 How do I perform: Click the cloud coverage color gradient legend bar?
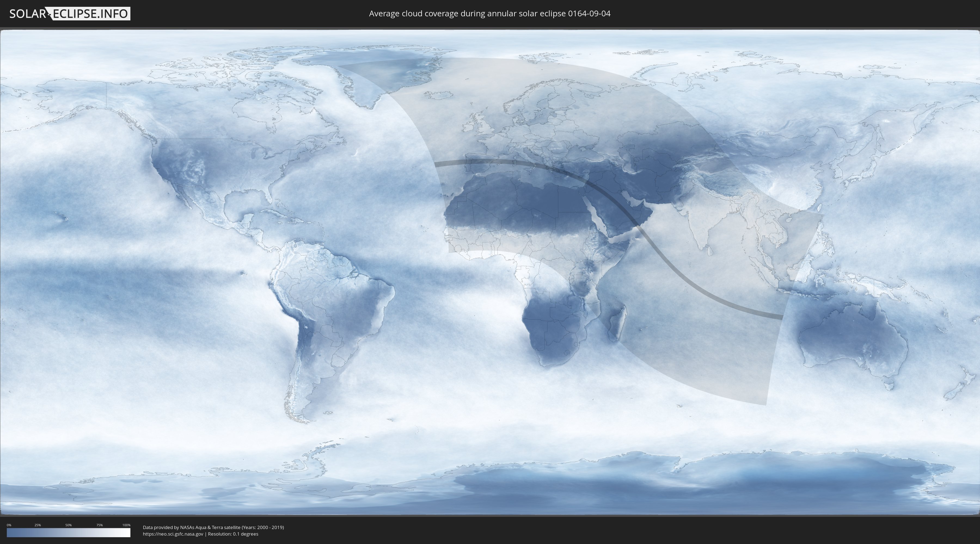click(69, 533)
